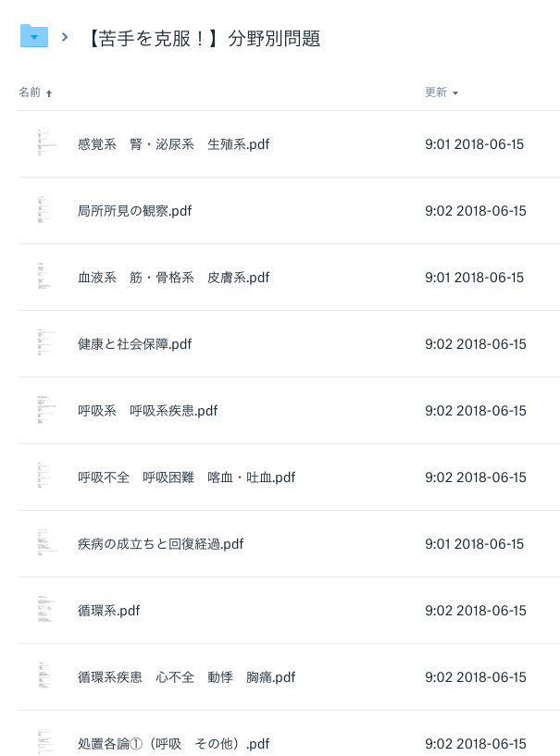Click the breadcrumb chevron arrow
The image size is (560, 756).
pos(65,37)
